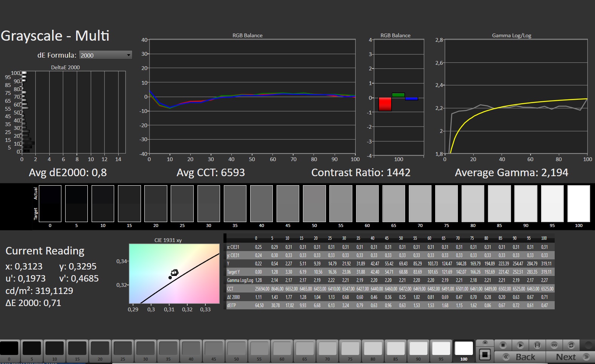Click the stop measurement icon
The image size is (595, 364).
point(503,345)
